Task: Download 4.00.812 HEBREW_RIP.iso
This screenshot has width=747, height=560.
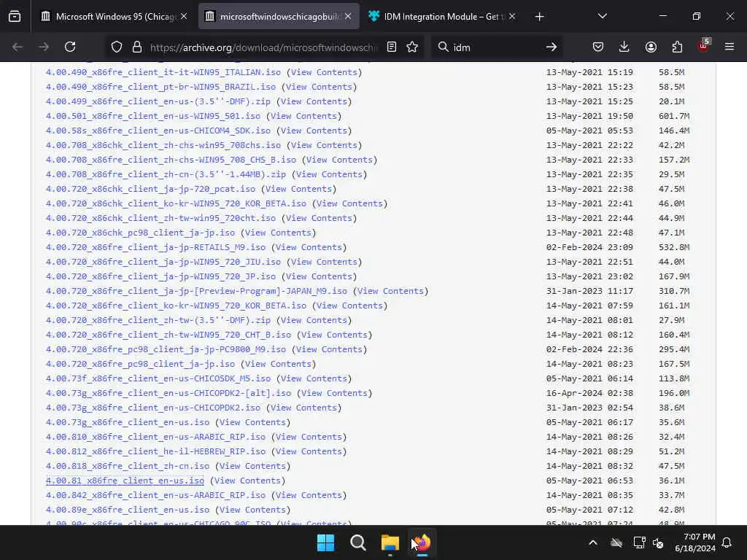Action: pyautogui.click(x=155, y=451)
